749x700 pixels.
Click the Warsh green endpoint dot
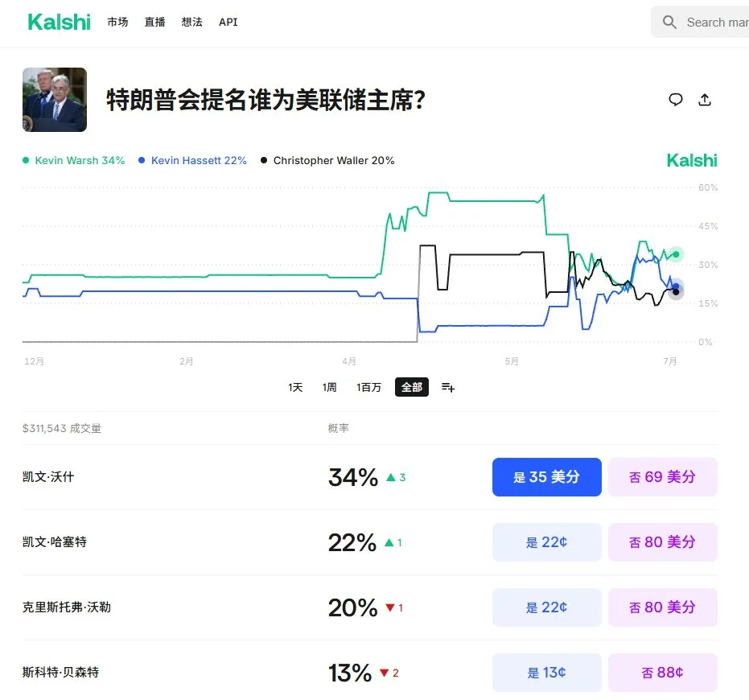tap(676, 254)
